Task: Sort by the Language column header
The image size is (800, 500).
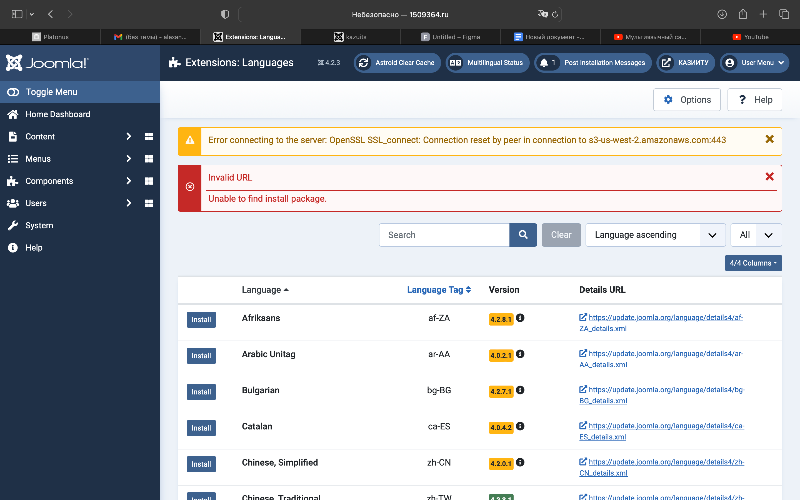Action: click(265, 290)
